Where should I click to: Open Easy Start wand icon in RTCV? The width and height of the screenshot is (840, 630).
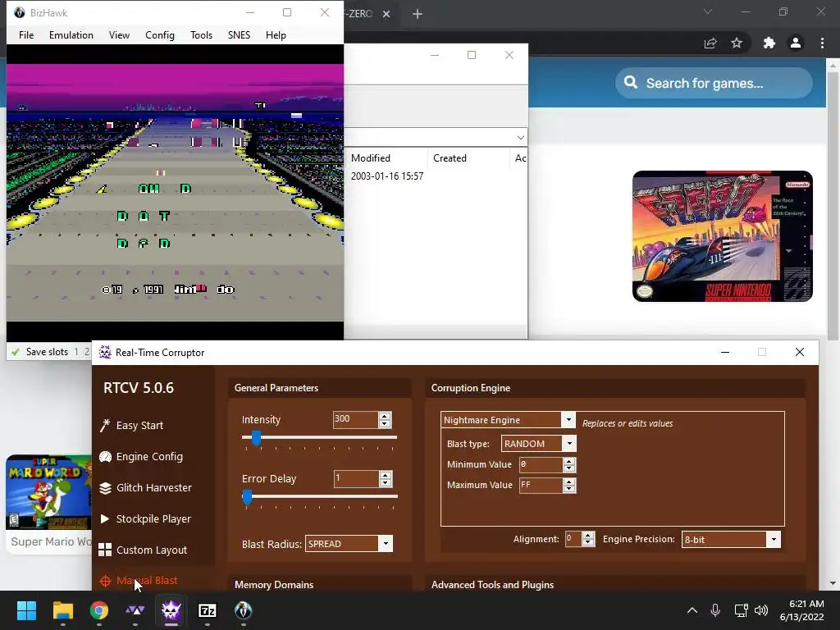[x=105, y=426]
